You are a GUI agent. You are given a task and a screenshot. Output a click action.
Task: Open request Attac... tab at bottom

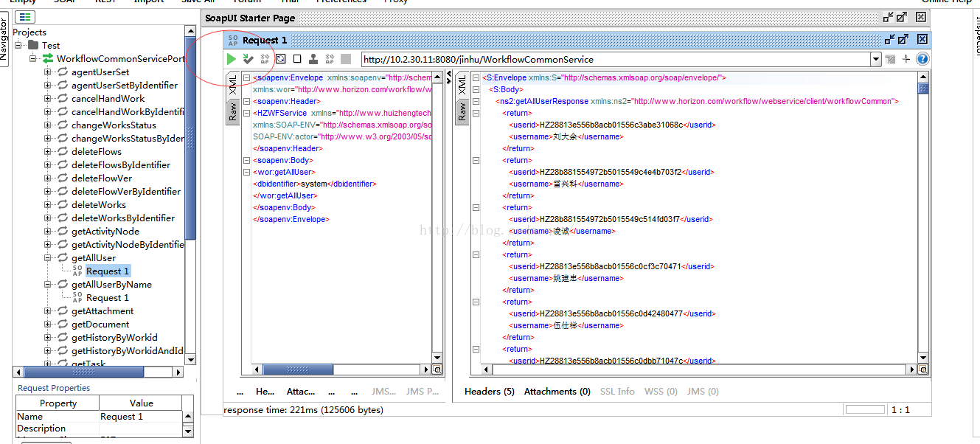click(301, 391)
